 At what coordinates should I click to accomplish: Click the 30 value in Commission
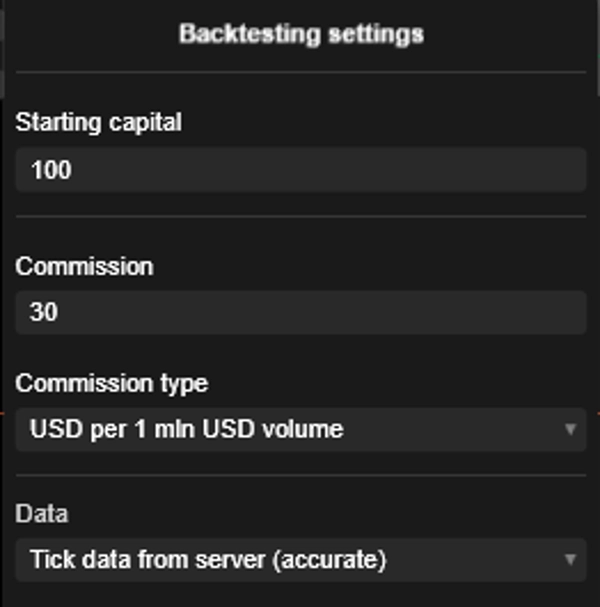[x=44, y=313]
